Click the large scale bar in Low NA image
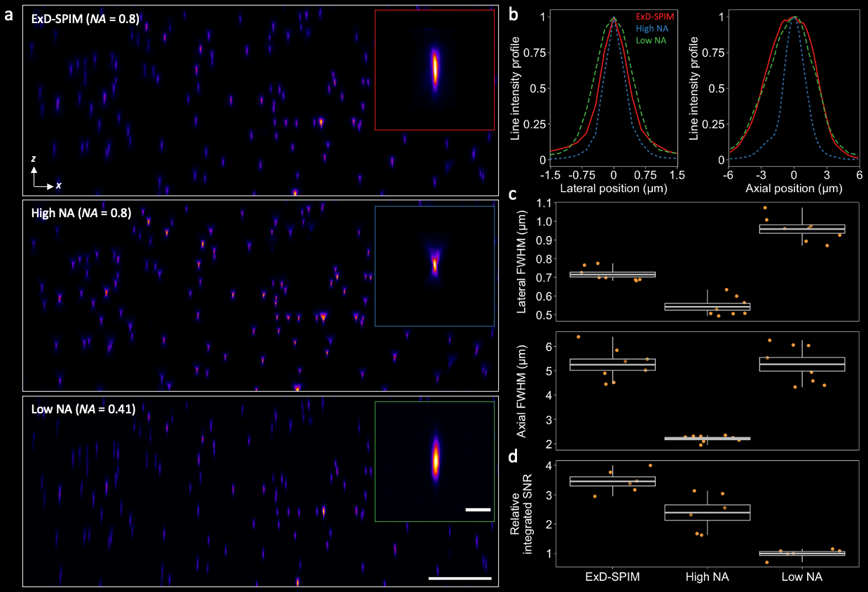Screen dimensions: 868x592 coord(460,579)
